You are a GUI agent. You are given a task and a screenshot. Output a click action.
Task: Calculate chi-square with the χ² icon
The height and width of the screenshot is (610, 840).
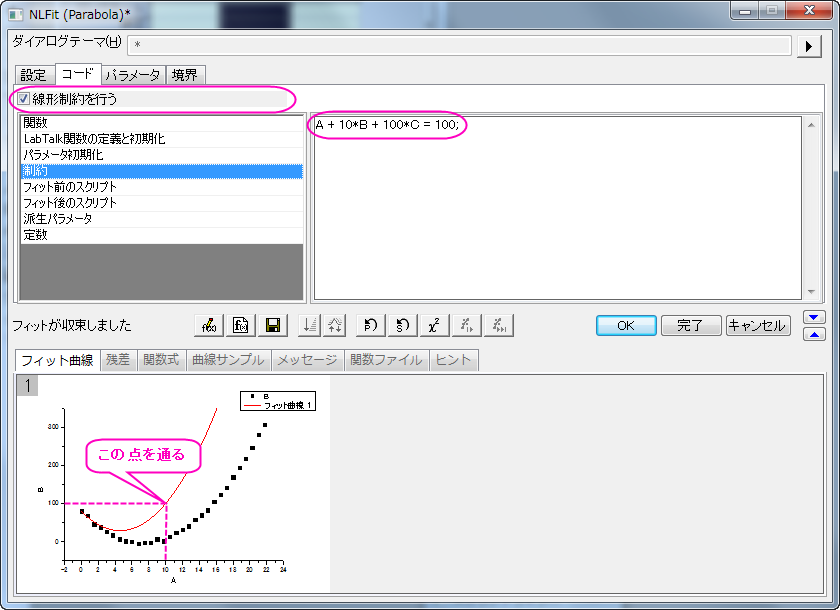click(x=434, y=325)
